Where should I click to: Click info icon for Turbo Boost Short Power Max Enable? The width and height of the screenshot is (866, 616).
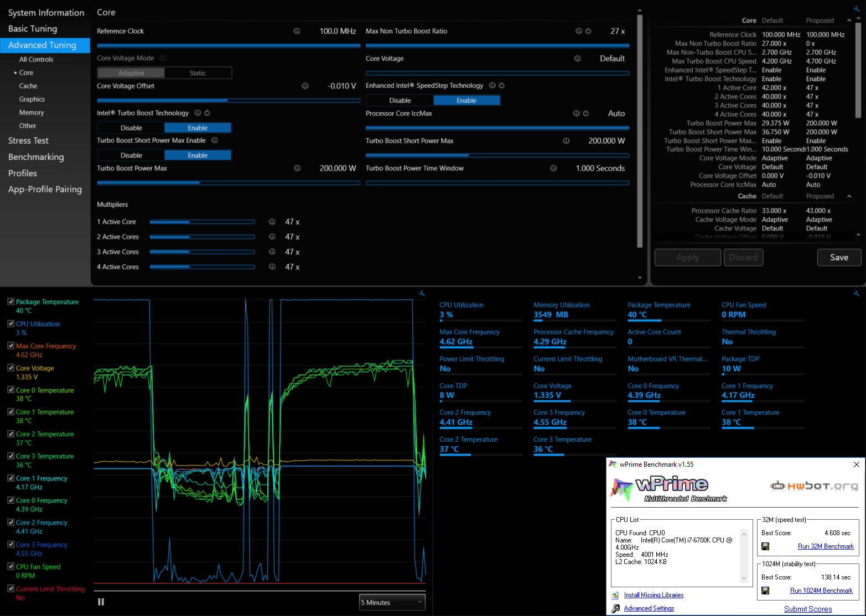(215, 140)
